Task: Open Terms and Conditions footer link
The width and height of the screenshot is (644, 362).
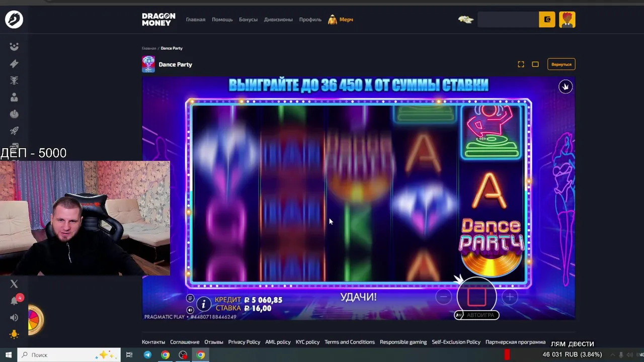Action: pos(350,342)
